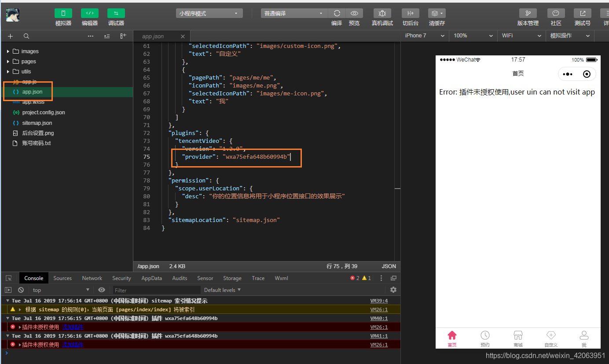Switch to the AppData tab
The height and width of the screenshot is (364, 609).
pyautogui.click(x=152, y=278)
